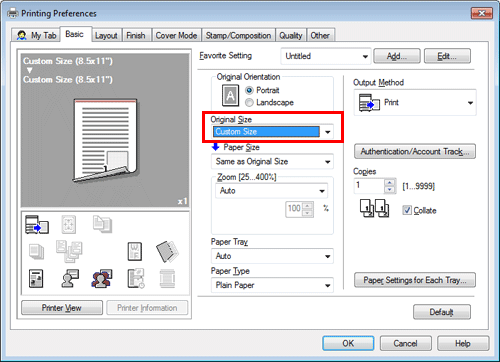Image resolution: width=500 pixels, height=362 pixels.
Task: Decrease copies with the down arrow
Action: pyautogui.click(x=389, y=190)
